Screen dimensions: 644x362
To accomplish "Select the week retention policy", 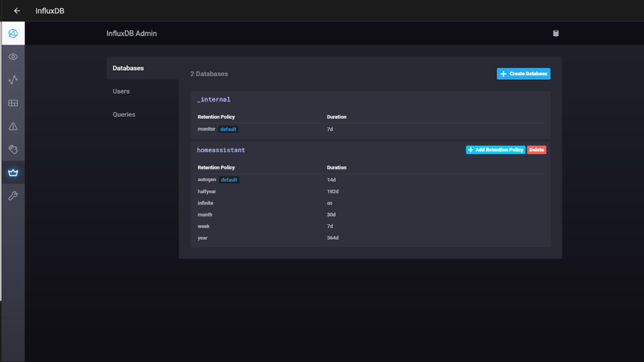I will (x=203, y=226).
